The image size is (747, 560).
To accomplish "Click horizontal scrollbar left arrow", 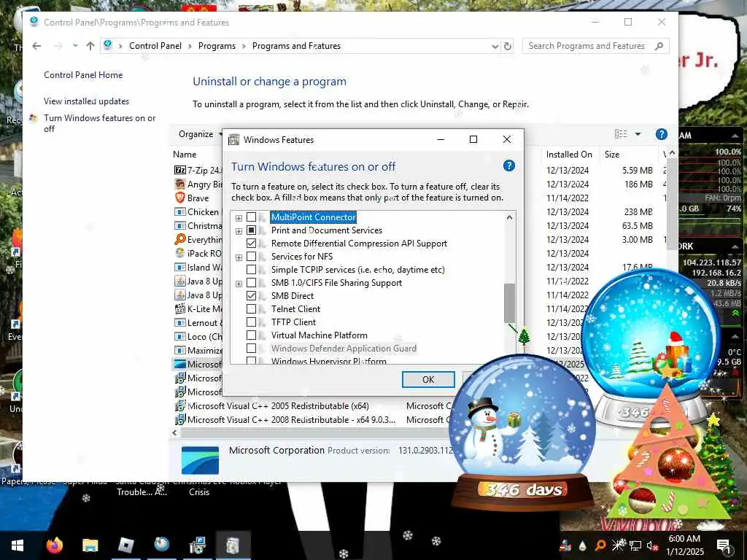I will pos(174,432).
